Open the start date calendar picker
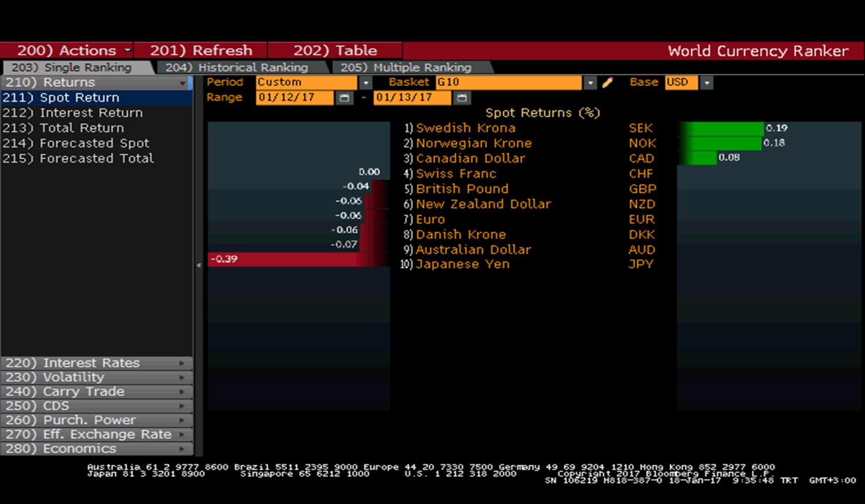Viewport: 865px width, 504px height. click(344, 98)
